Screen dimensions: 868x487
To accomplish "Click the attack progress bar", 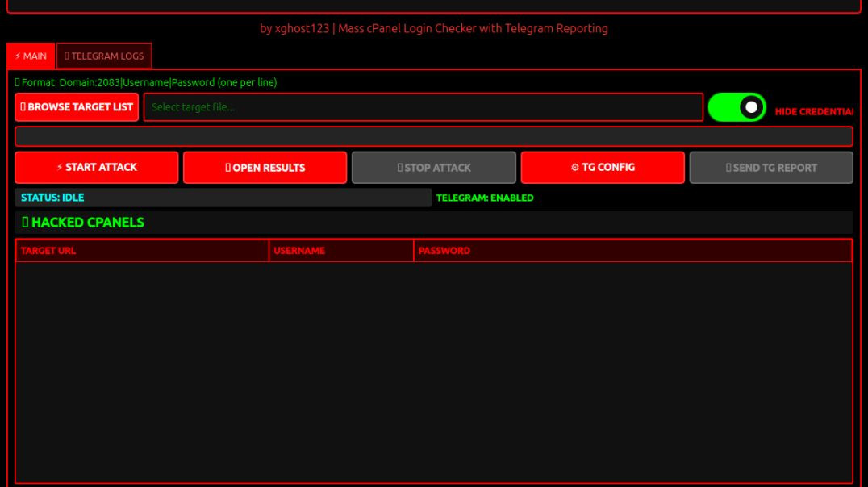I will coord(434,137).
